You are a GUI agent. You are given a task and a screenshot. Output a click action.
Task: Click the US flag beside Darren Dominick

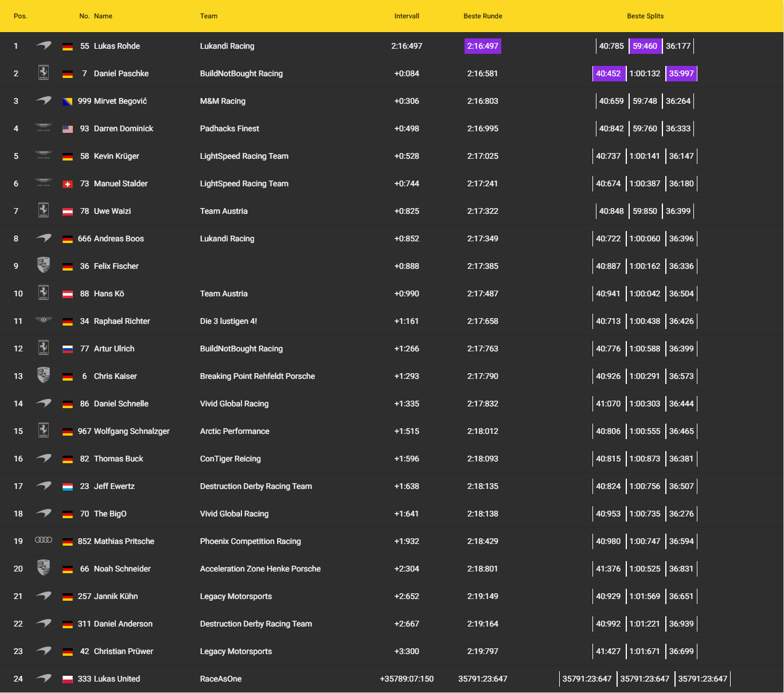click(x=68, y=129)
